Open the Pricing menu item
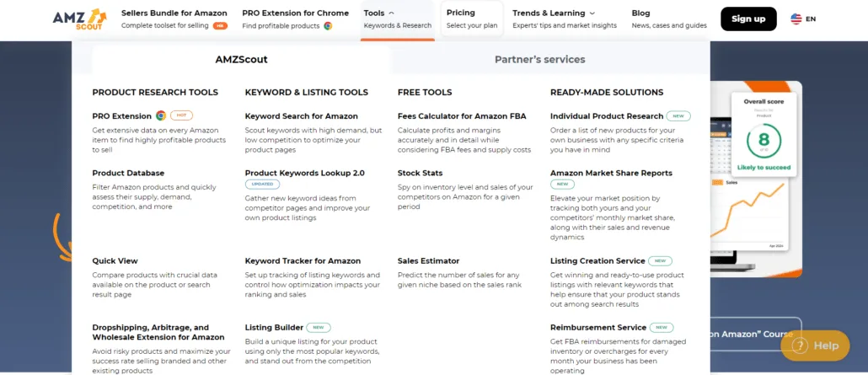Viewport: 868px width, 375px height. [472, 19]
